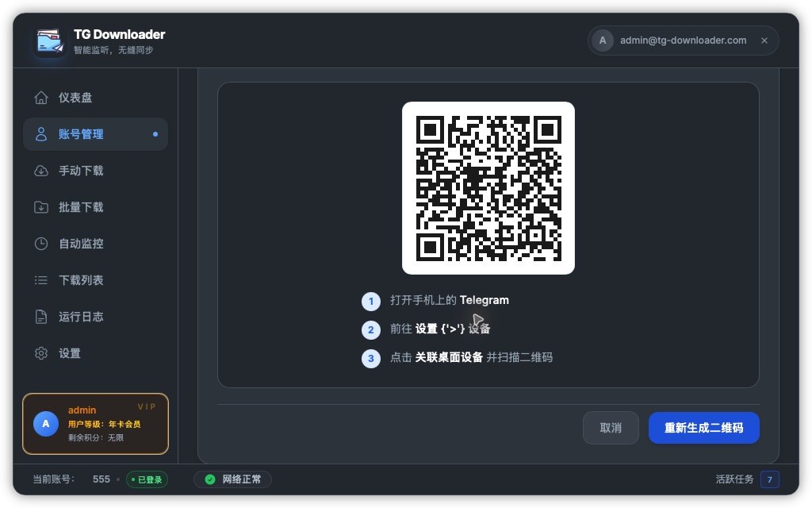Click the cloud download icon beside 手动下载
This screenshot has height=508, width=812.
tap(41, 171)
